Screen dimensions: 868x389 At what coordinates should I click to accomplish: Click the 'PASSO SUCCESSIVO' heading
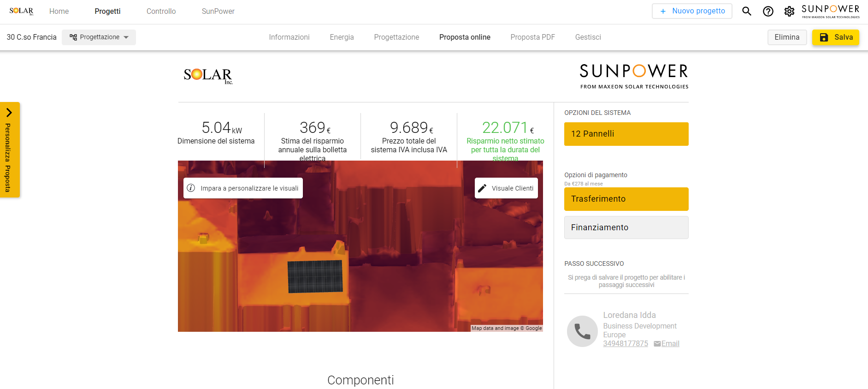tap(594, 263)
